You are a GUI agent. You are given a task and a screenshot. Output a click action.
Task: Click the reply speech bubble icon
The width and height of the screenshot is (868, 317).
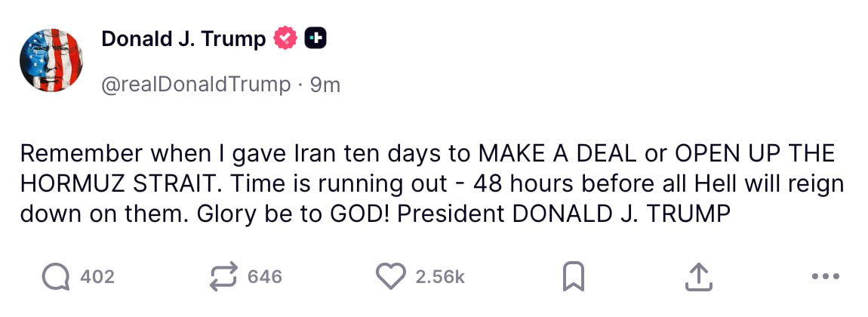coord(55,277)
